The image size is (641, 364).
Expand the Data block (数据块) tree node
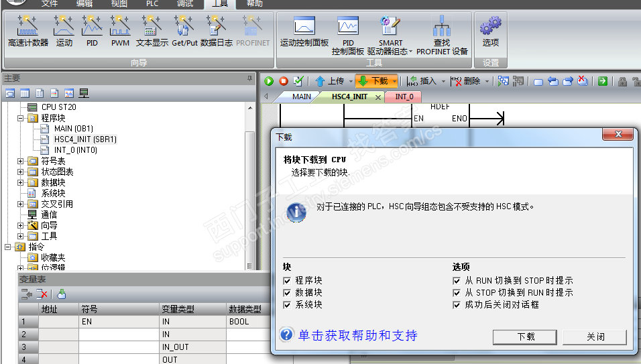point(20,182)
